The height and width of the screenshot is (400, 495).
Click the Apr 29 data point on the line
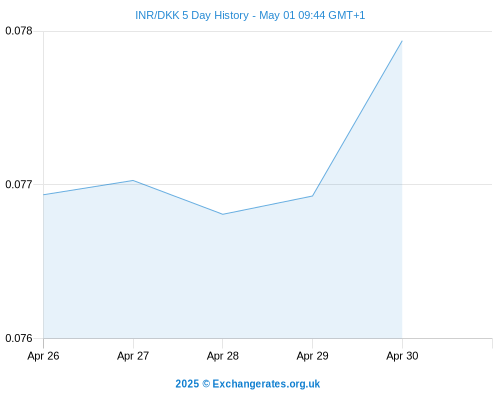[312, 196]
